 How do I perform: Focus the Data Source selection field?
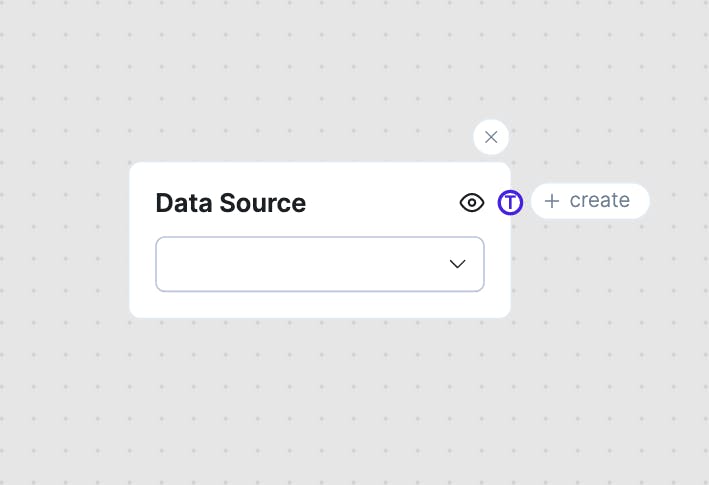click(x=300, y=264)
